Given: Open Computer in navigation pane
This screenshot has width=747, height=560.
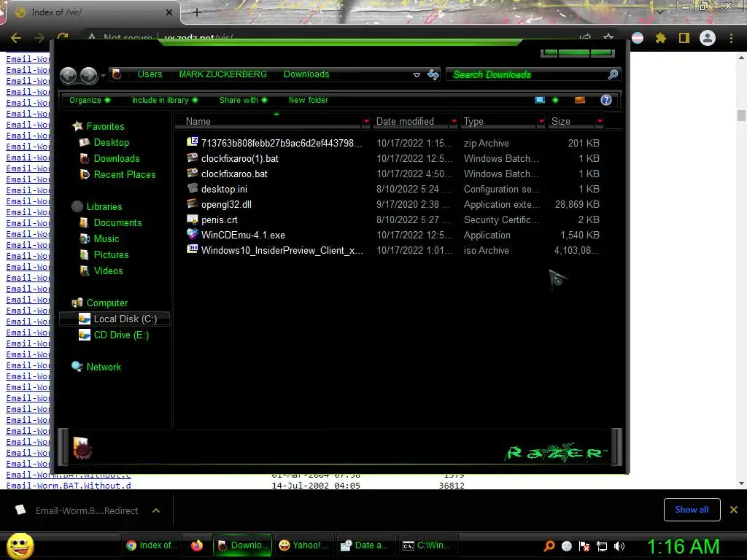Looking at the screenshot, I should (x=107, y=303).
